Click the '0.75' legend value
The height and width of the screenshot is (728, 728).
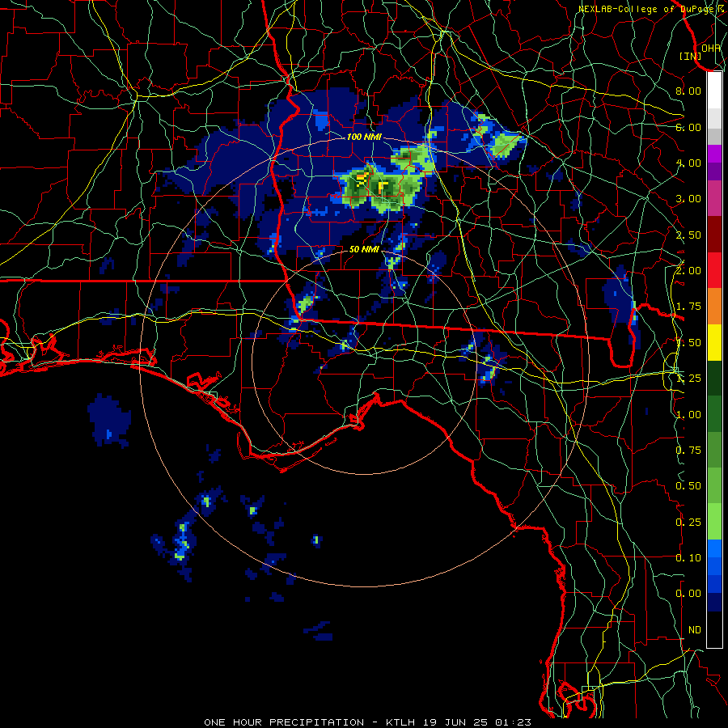click(688, 451)
